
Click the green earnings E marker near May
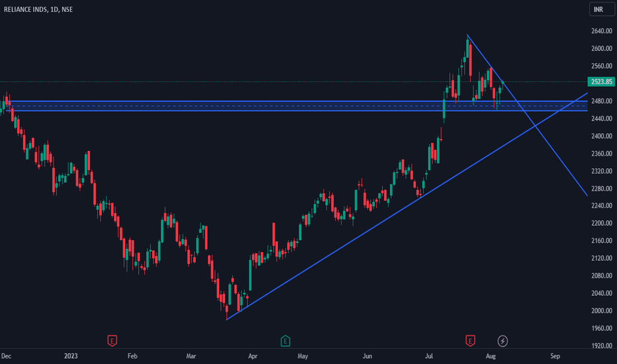pos(285,341)
